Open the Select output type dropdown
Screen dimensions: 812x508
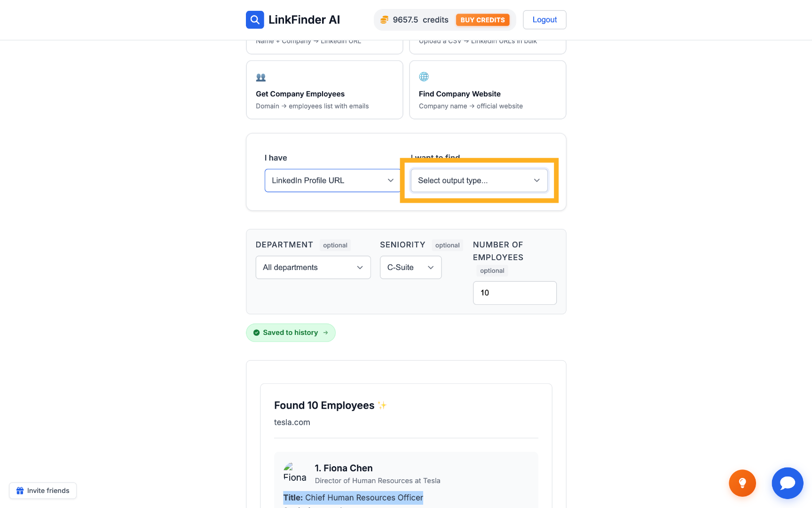coord(479,181)
